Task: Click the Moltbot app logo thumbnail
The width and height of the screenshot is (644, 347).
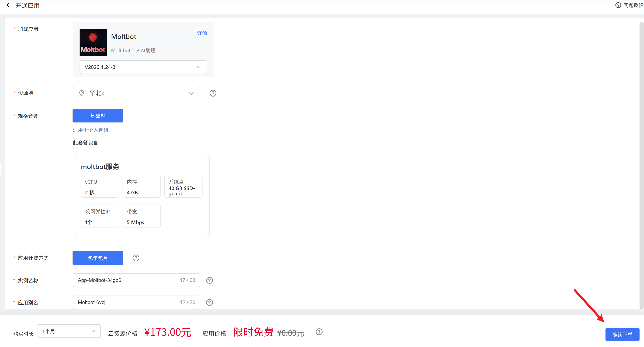Action: pos(93,43)
